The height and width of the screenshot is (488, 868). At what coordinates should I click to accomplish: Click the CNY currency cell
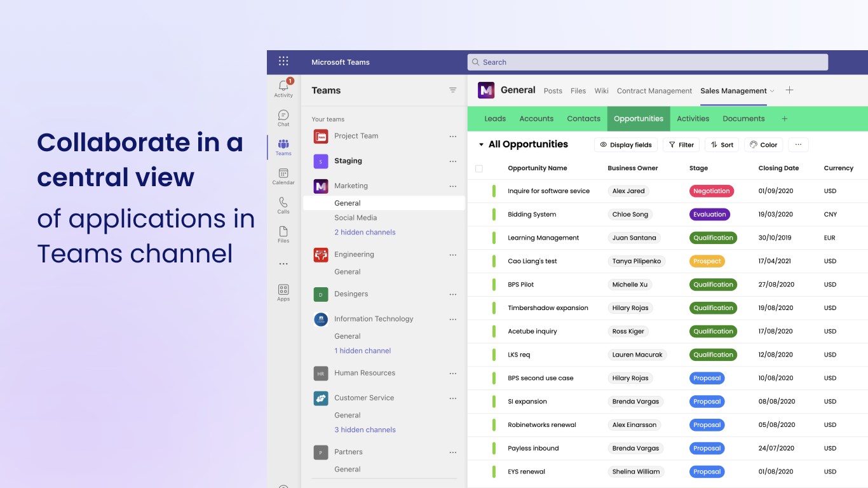click(x=831, y=215)
